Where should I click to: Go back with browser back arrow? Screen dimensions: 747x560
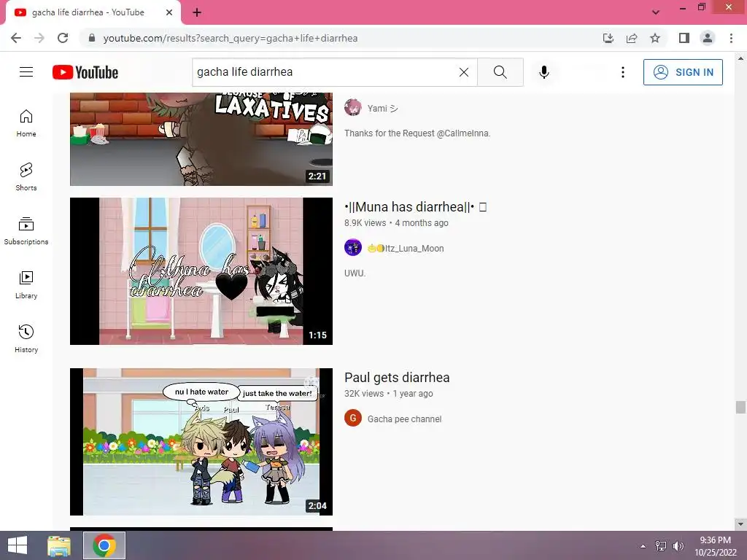click(x=16, y=38)
